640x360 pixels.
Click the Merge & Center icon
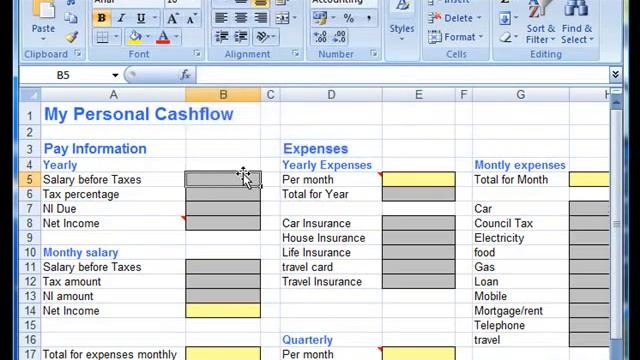[282, 18]
